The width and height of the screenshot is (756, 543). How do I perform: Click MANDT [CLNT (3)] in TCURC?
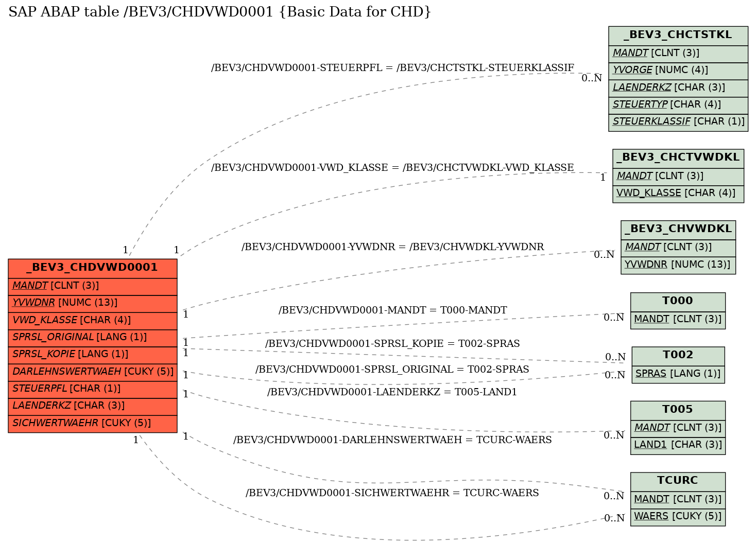tap(678, 500)
